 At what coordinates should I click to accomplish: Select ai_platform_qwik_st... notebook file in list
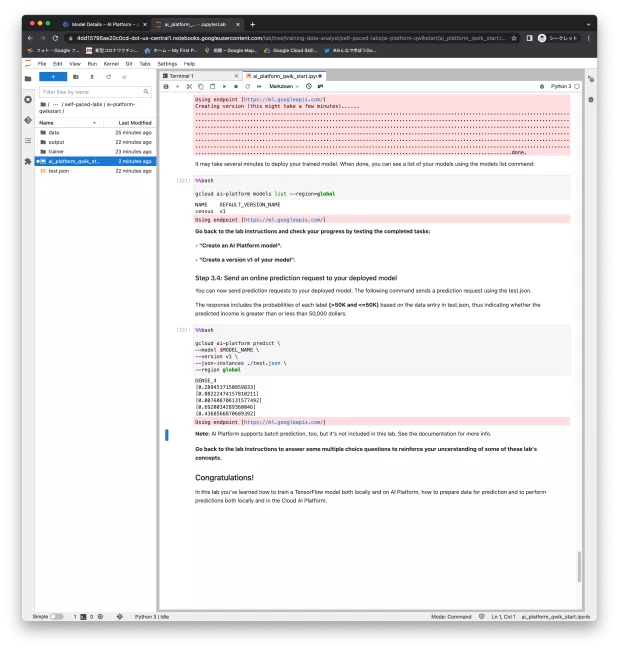(96, 161)
